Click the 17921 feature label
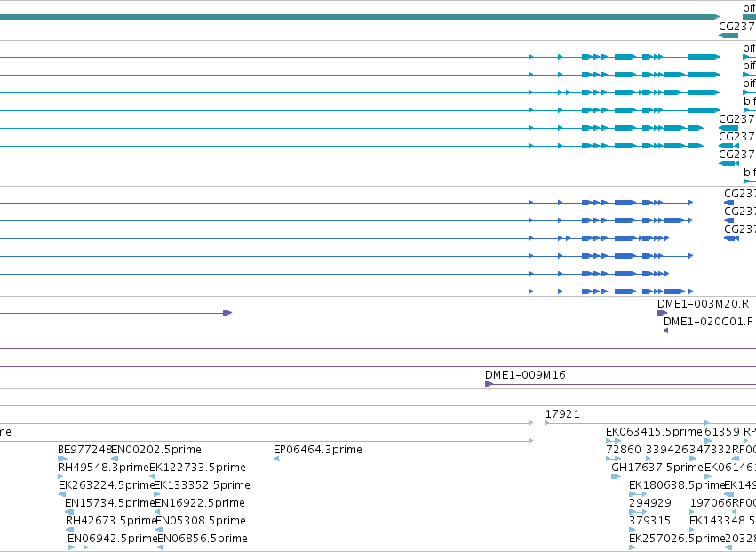Screen dimensions: 756x552 click(x=562, y=414)
